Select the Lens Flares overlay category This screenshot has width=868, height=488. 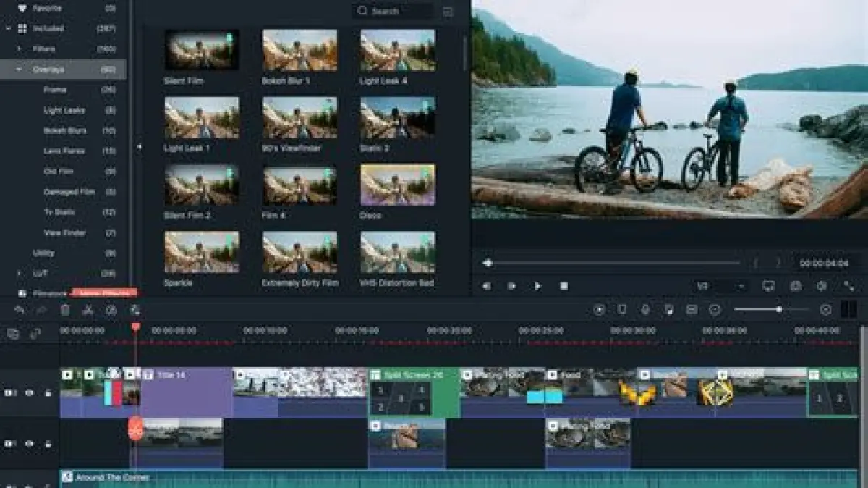click(64, 151)
